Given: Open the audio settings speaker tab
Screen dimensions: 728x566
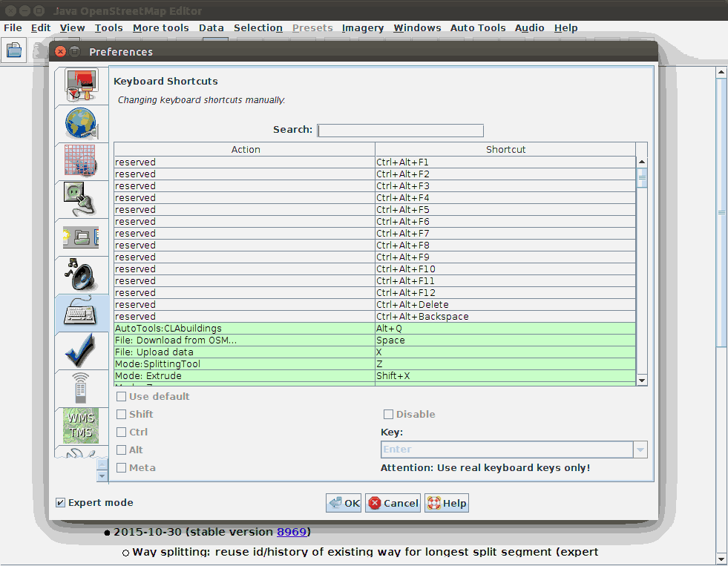Looking at the screenshot, I should pyautogui.click(x=81, y=274).
